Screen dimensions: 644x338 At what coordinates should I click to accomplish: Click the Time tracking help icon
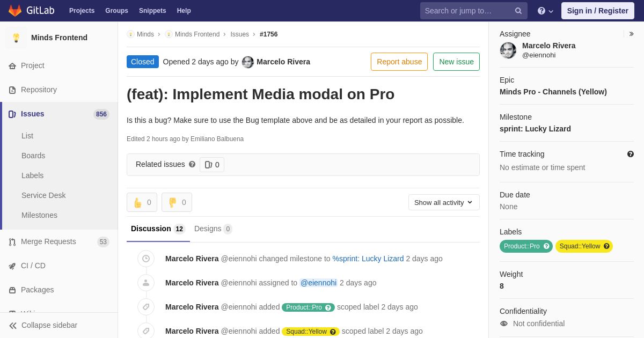pos(631,154)
